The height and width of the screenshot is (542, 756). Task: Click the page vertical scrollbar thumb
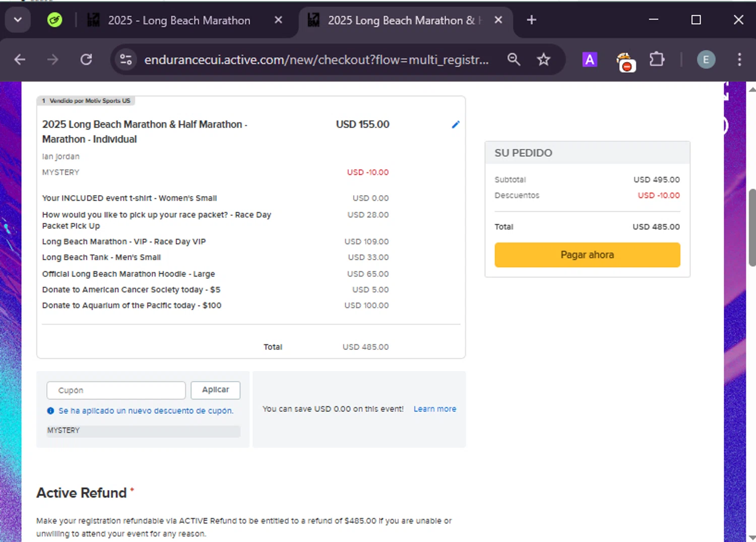tap(752, 227)
